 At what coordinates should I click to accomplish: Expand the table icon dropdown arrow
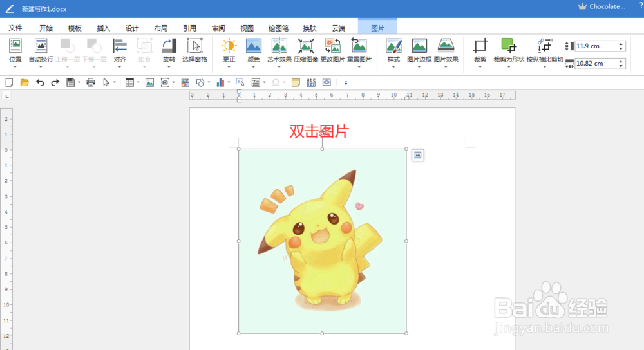[x=138, y=82]
